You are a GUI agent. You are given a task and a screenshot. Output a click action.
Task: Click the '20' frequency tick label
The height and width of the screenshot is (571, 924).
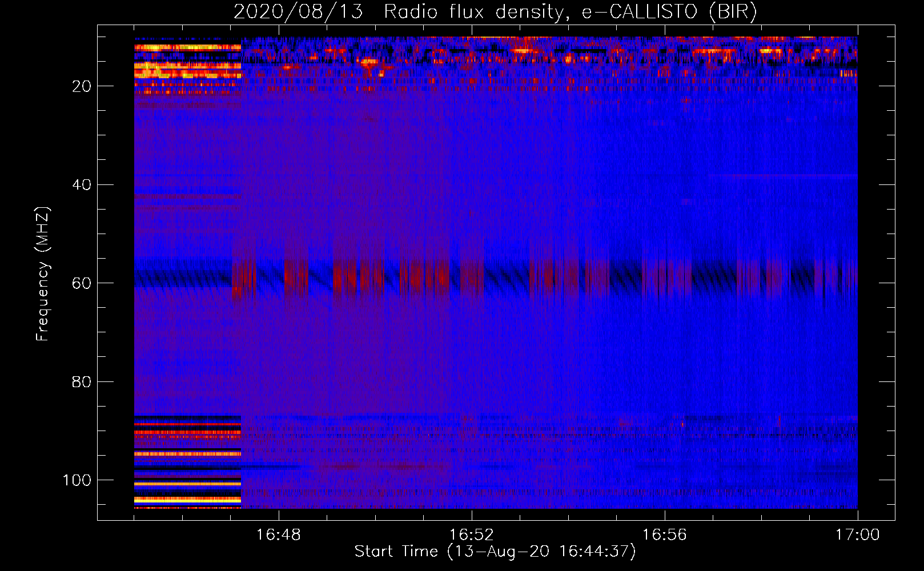(82, 86)
